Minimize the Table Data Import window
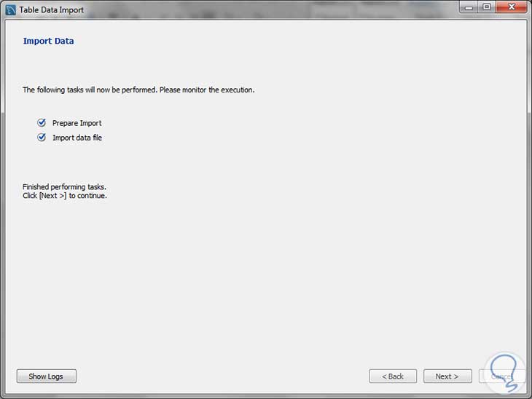The image size is (532, 399). (x=468, y=7)
